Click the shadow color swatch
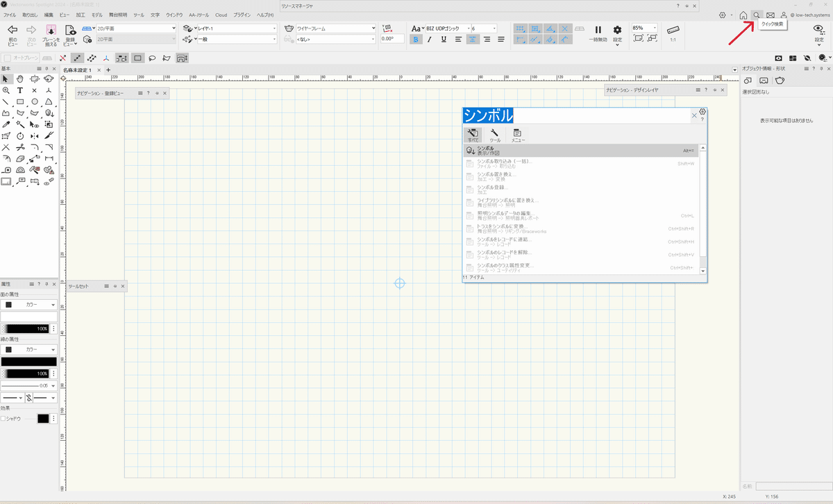Screen dimensions: 833x504 (x=43, y=419)
